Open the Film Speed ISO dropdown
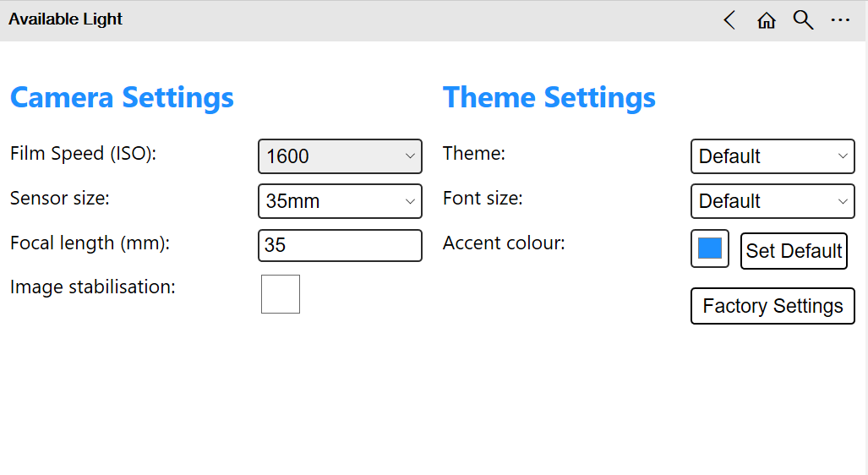Screen dimensions: 868x475 click(340, 156)
